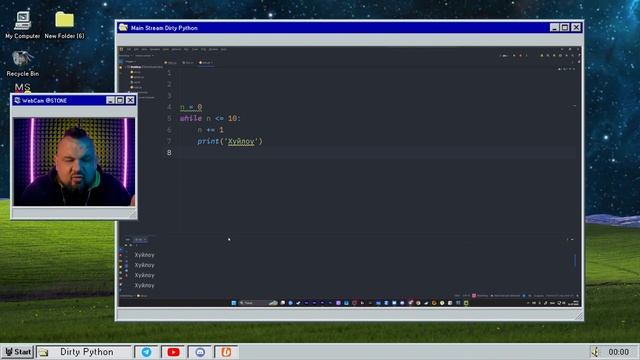Click the 00:00 clock in the tray
The height and width of the screenshot is (360, 640).
coord(618,352)
